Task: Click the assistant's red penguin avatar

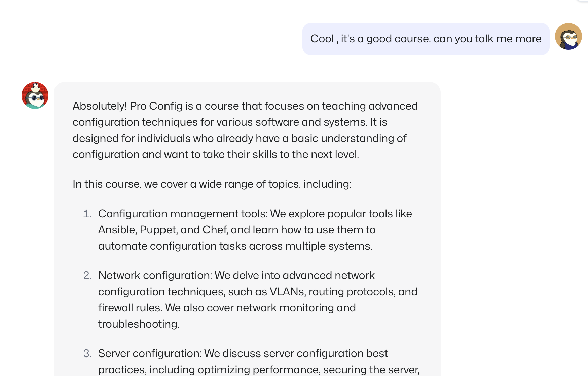Action: click(35, 96)
